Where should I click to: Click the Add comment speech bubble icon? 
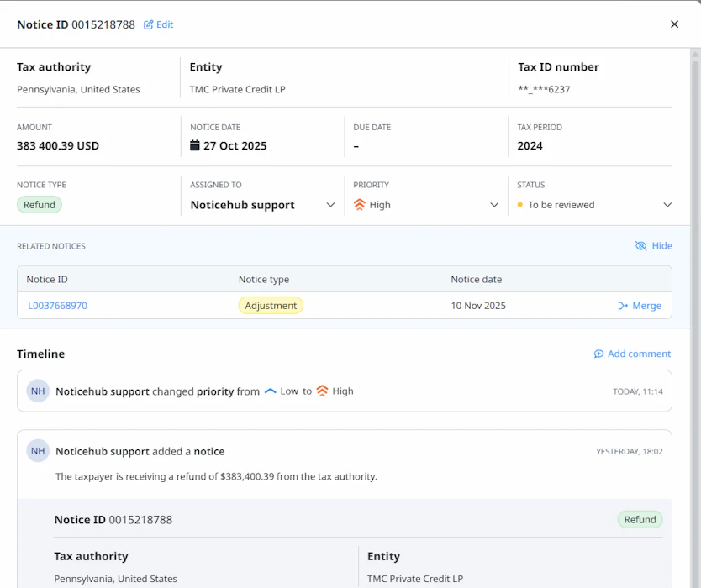coord(598,354)
